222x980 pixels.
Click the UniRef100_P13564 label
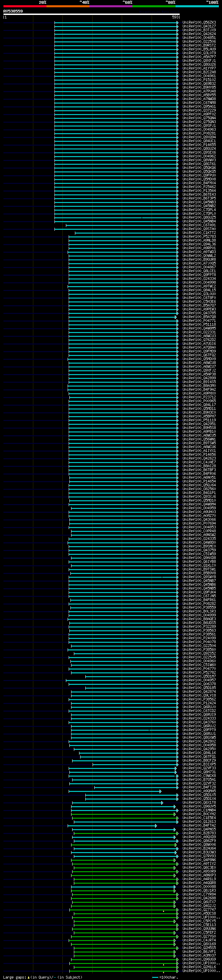pyautogui.click(x=199, y=191)
